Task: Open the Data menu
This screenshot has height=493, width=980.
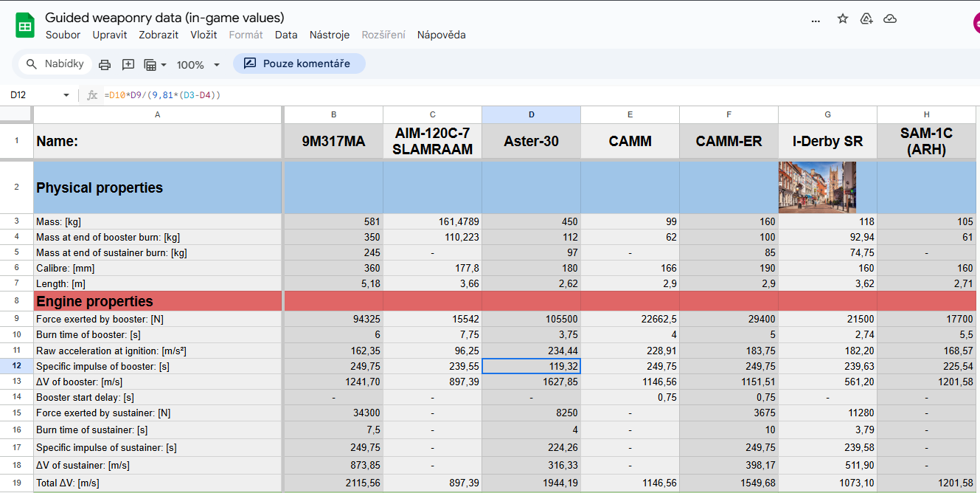Action: pyautogui.click(x=286, y=35)
